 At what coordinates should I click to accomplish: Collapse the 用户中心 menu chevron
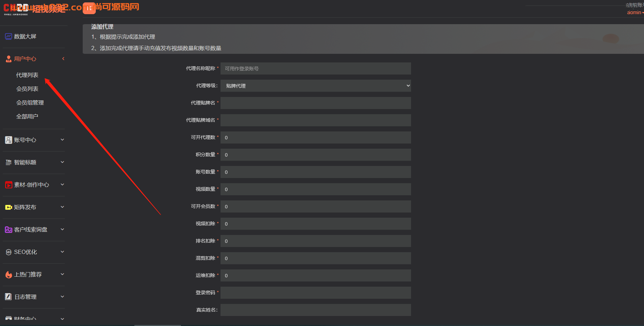(63, 59)
